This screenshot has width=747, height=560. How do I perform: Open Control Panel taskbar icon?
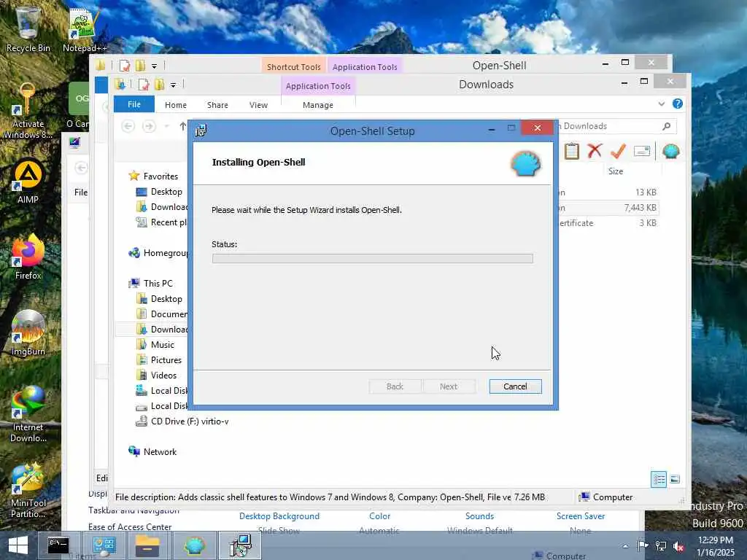point(104,545)
